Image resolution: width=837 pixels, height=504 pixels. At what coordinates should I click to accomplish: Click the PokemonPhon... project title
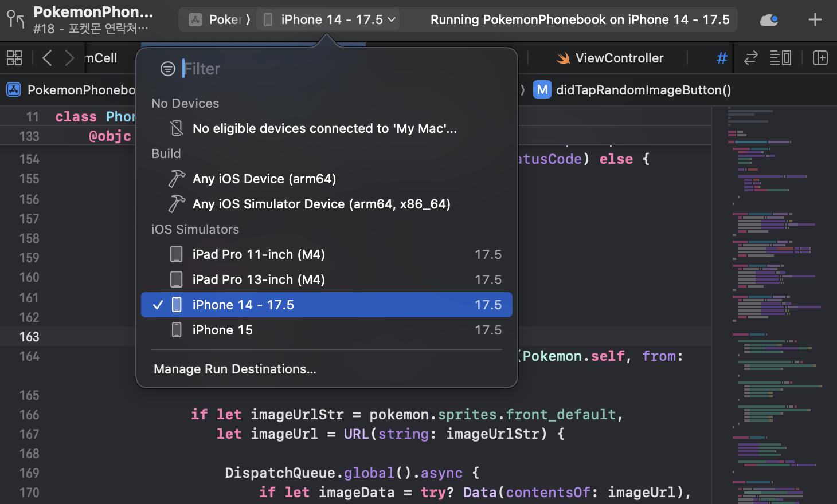(x=93, y=12)
